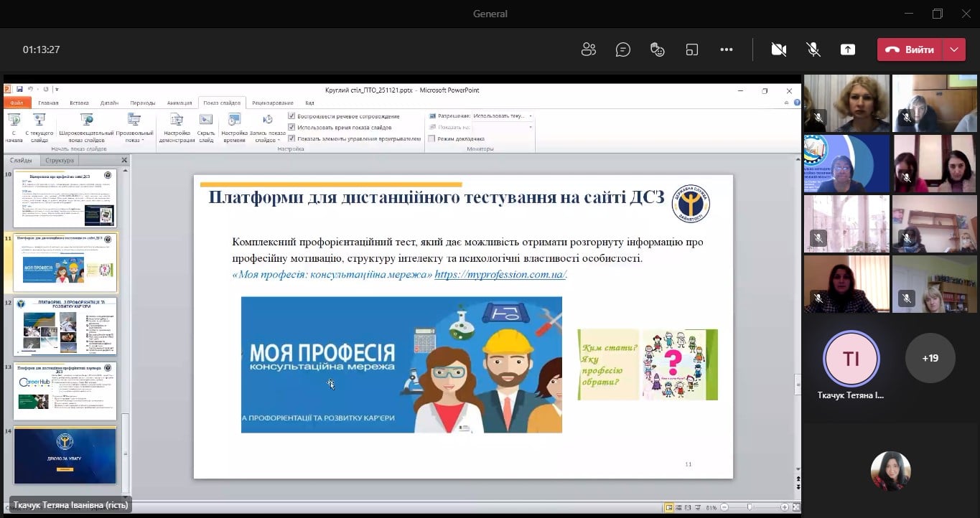Click the zoom out minus button
Image resolution: width=980 pixels, height=518 pixels.
click(723, 507)
